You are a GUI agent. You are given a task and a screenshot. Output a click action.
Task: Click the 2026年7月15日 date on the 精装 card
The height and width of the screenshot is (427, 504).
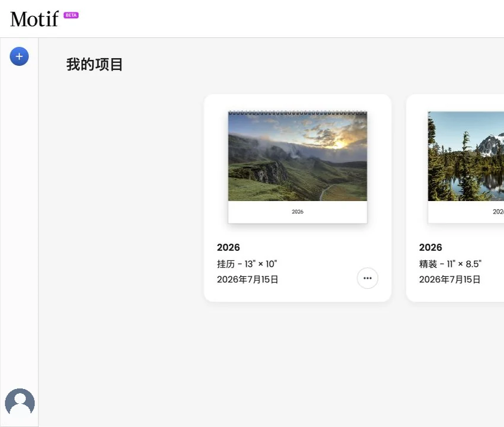coord(449,279)
